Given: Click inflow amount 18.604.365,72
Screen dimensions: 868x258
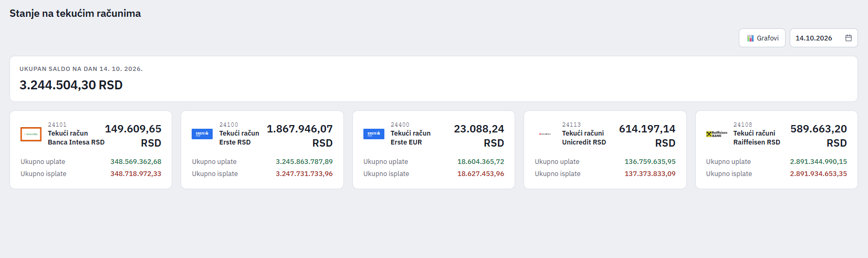Looking at the screenshot, I should [481, 162].
